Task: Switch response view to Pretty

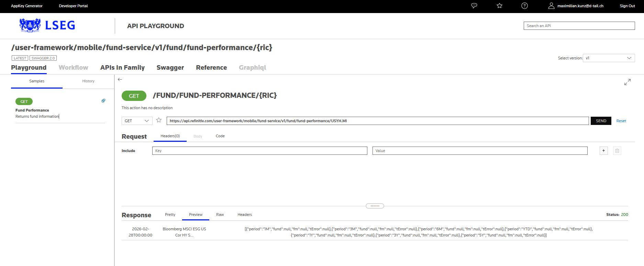Action: tap(170, 215)
